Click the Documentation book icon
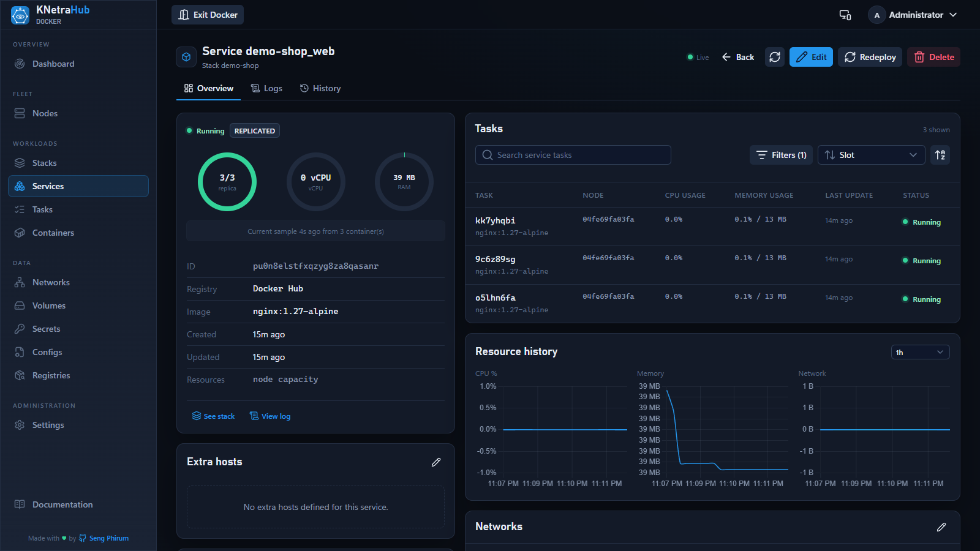This screenshot has height=551, width=980. point(20,504)
